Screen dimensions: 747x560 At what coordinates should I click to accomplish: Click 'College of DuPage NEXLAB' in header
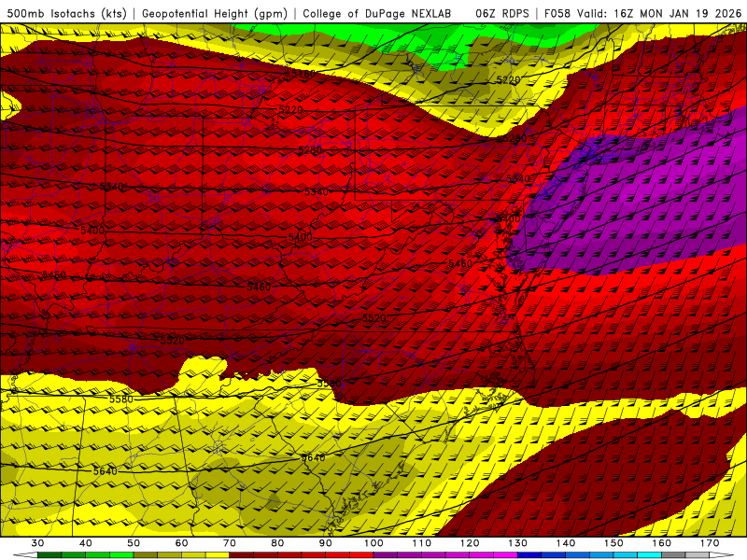(377, 13)
